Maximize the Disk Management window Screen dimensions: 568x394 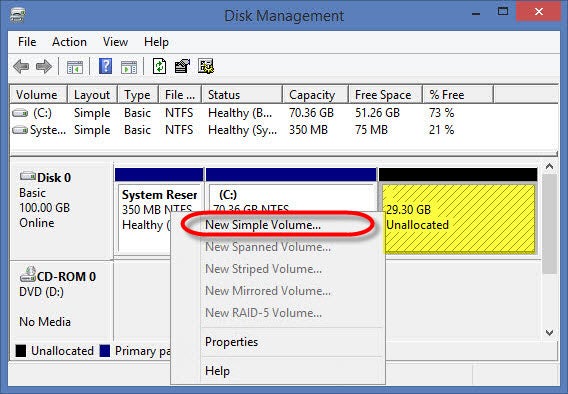503,12
